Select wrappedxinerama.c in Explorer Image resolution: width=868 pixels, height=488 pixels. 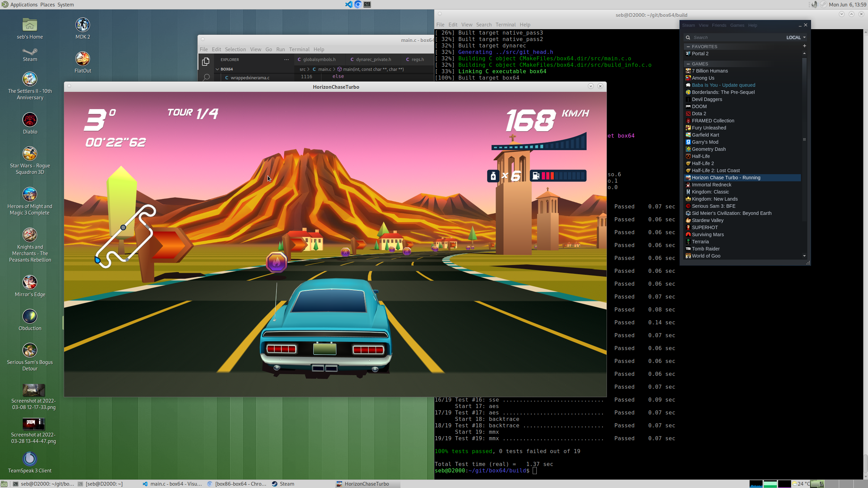250,78
